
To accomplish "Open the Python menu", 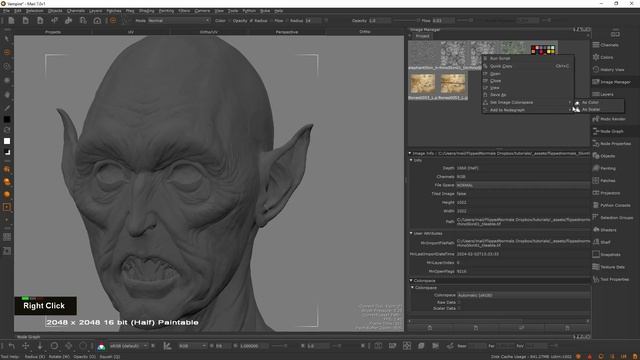I will click(249, 11).
